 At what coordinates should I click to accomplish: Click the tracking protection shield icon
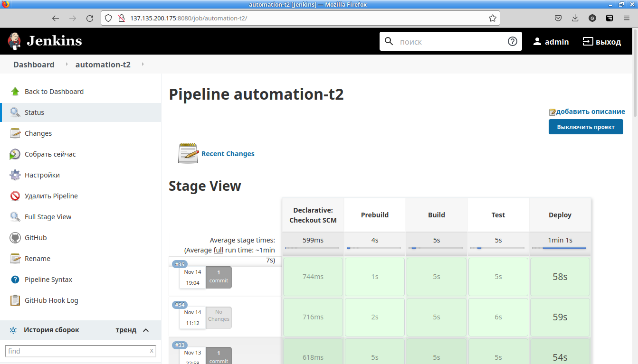click(108, 19)
